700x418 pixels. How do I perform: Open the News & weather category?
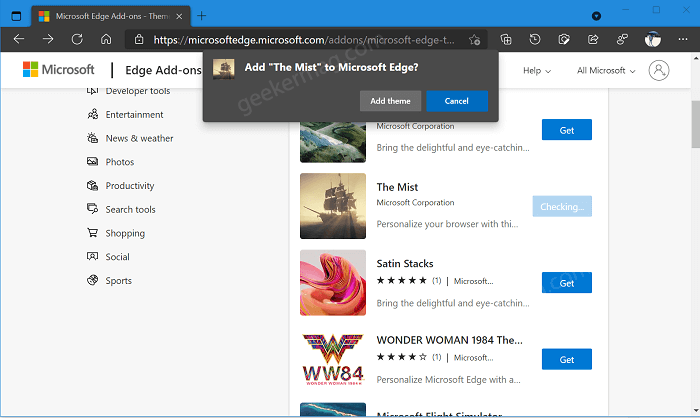point(139,138)
